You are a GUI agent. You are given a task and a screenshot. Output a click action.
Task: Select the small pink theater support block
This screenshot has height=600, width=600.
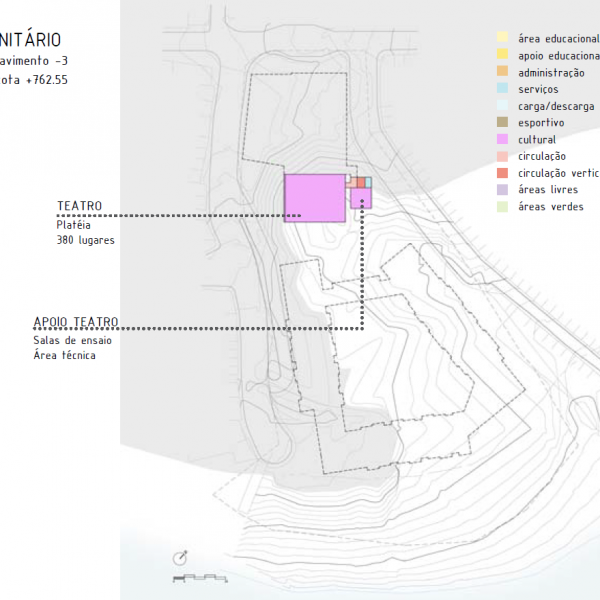(x=361, y=198)
